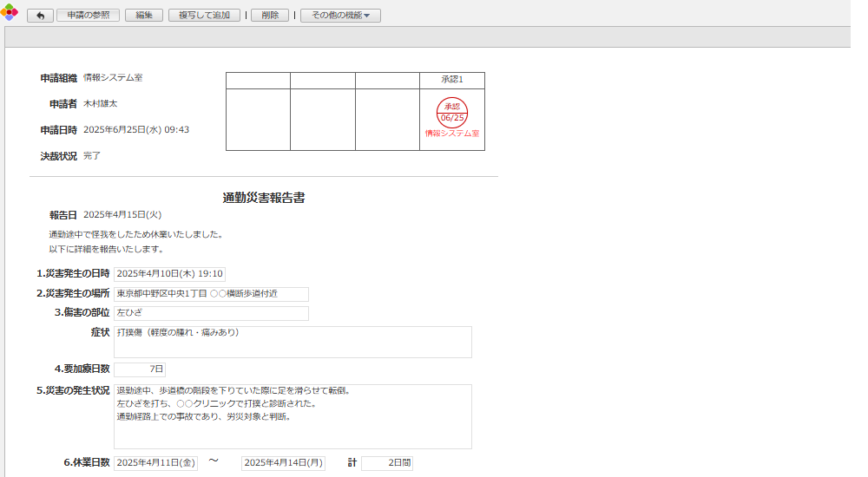Click the 複写して追加 button

point(204,16)
